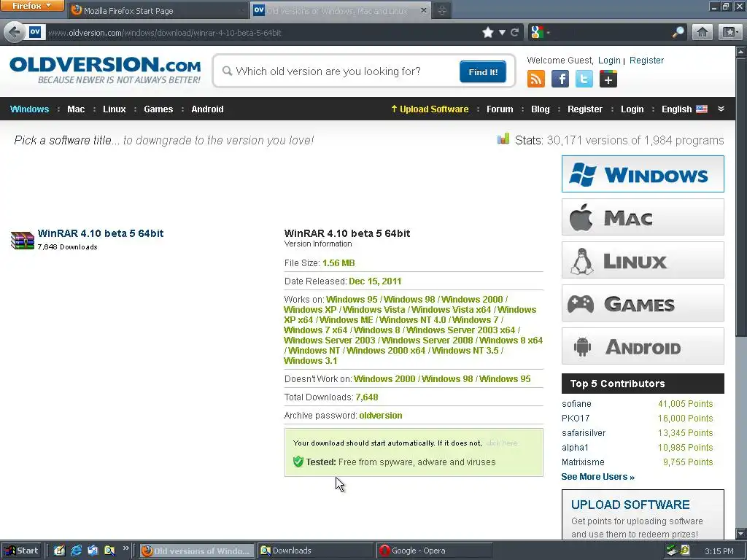Open Linux in the nav bar
This screenshot has height=560, width=747.
pos(115,109)
